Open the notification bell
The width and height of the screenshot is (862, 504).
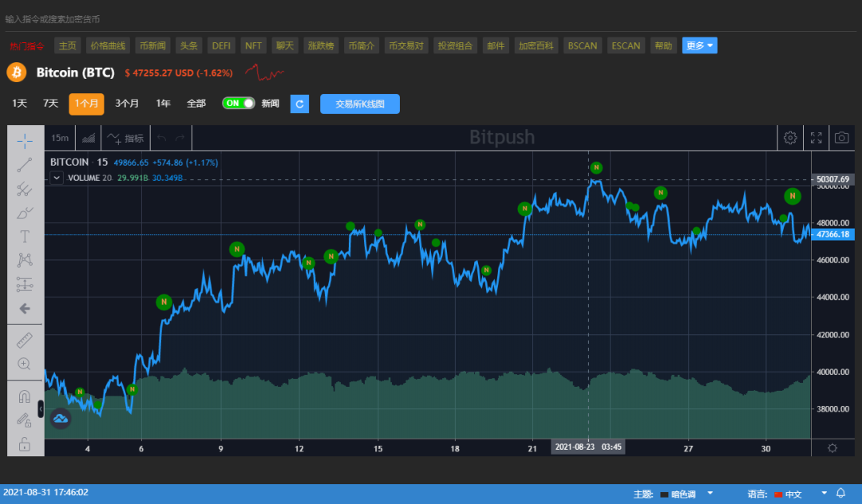tap(840, 494)
